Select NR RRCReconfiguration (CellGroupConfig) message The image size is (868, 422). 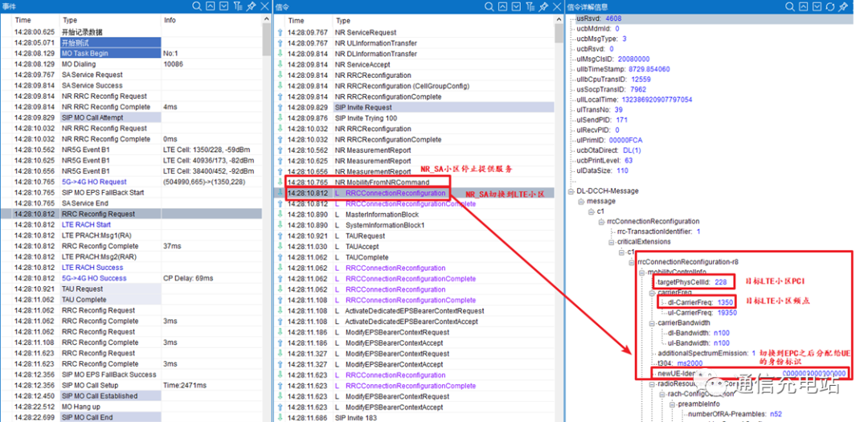pos(416,86)
